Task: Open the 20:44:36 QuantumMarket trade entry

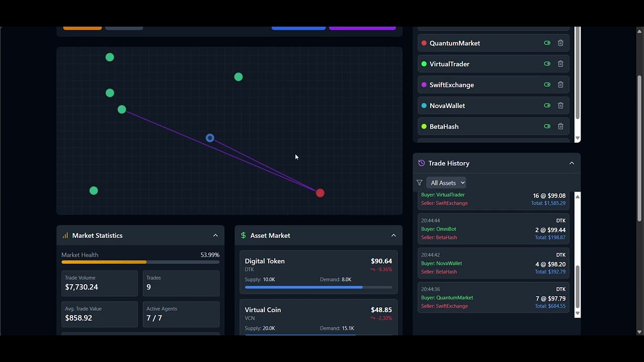Action: pos(494,297)
